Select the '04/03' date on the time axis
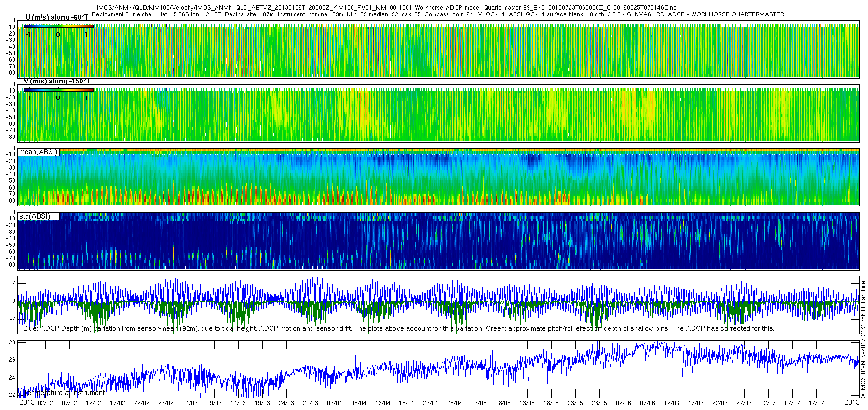Viewport: 868px width, 410px height. (x=190, y=403)
